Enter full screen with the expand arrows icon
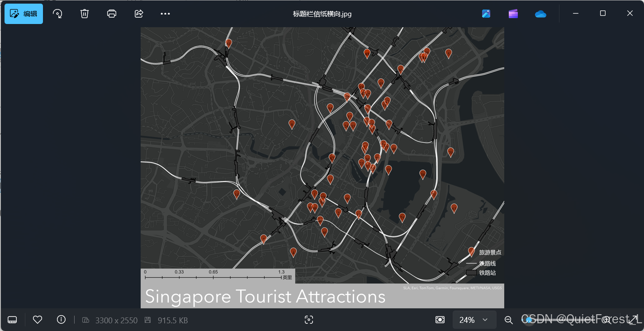This screenshot has width=644, height=331. point(633,320)
